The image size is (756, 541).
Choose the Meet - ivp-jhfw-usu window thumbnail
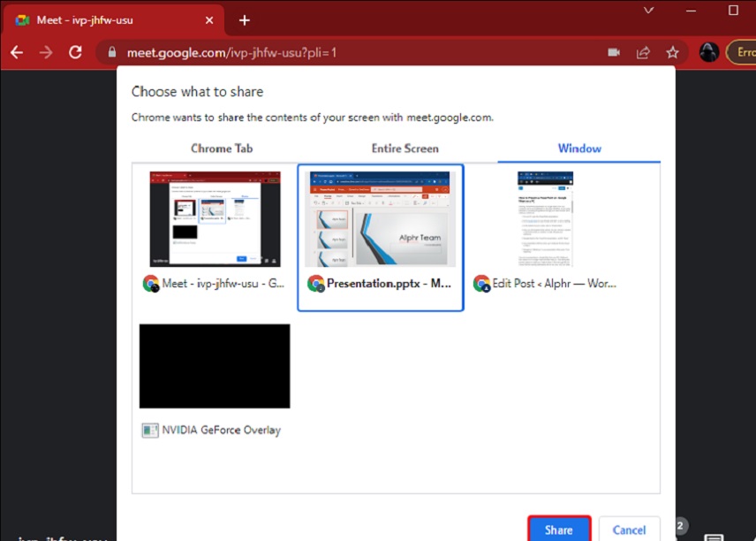click(215, 218)
